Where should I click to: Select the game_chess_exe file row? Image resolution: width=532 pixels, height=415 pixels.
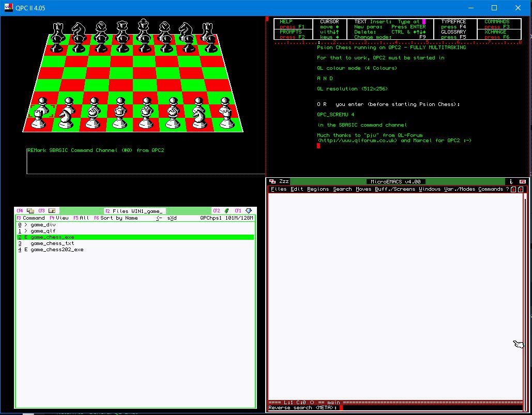pos(135,237)
